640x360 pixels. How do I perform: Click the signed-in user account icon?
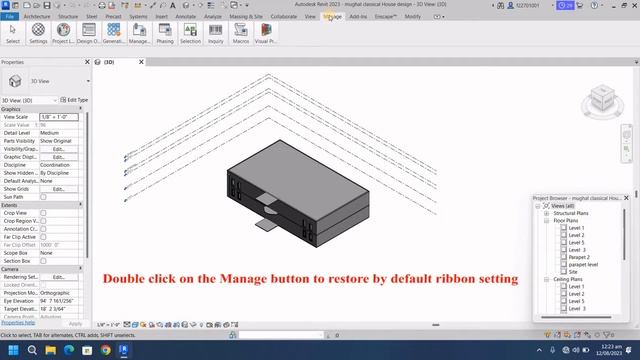[511, 5]
